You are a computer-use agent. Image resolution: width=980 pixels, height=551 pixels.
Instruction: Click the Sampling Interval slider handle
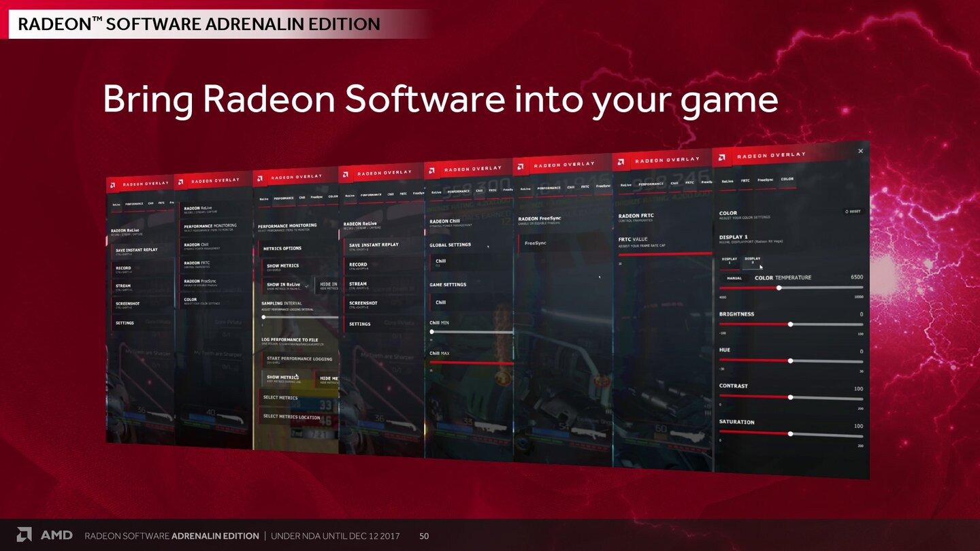click(x=264, y=317)
